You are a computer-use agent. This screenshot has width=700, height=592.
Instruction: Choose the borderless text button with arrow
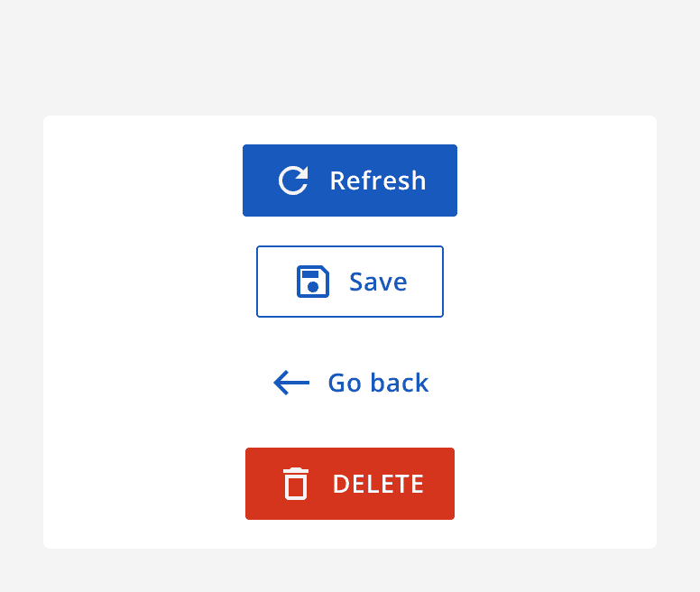pos(350,383)
